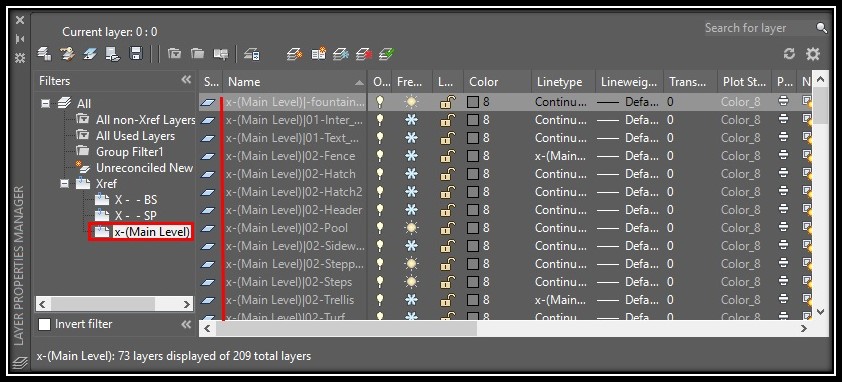
Task: Toggle the On bulb for the 02-Trellis layer
Action: click(380, 300)
